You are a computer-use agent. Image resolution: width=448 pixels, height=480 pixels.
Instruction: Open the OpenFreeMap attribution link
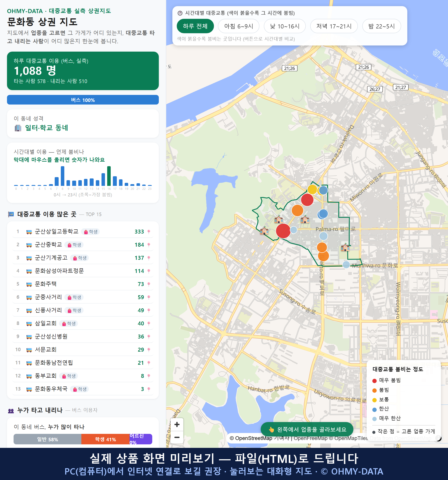pos(310,438)
